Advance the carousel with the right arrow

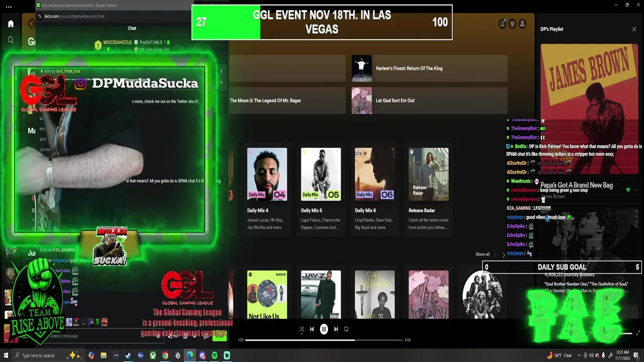click(x=504, y=255)
